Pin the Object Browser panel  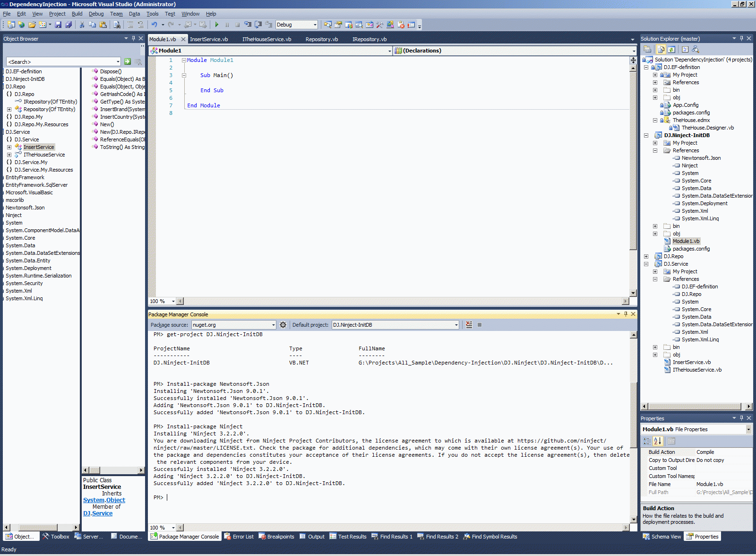[x=133, y=38]
